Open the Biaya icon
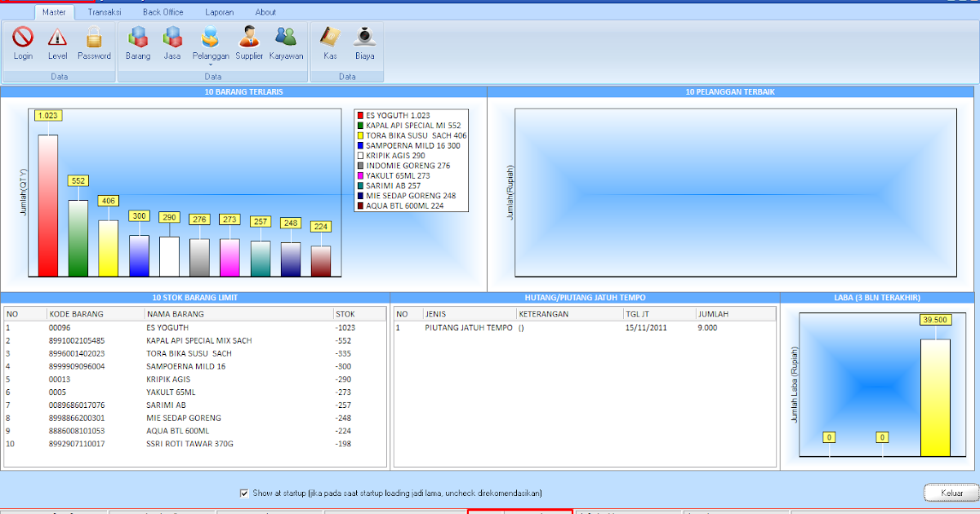Viewport: 980px width, 514px height. 364,43
